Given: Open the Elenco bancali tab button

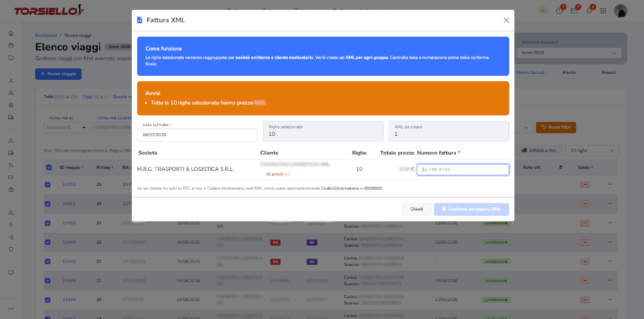Looking at the screenshot, I should [x=530, y=72].
